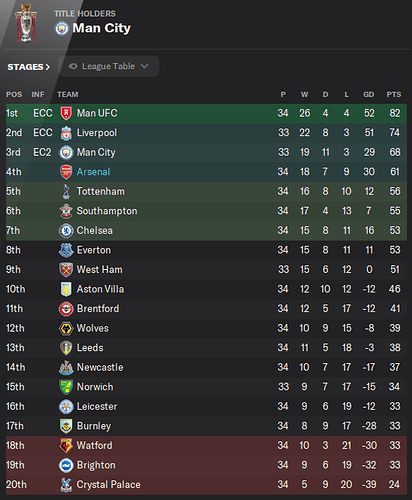Click the Crystal Palace eagle badge
The height and width of the screenshot is (500, 412).
coord(66,485)
